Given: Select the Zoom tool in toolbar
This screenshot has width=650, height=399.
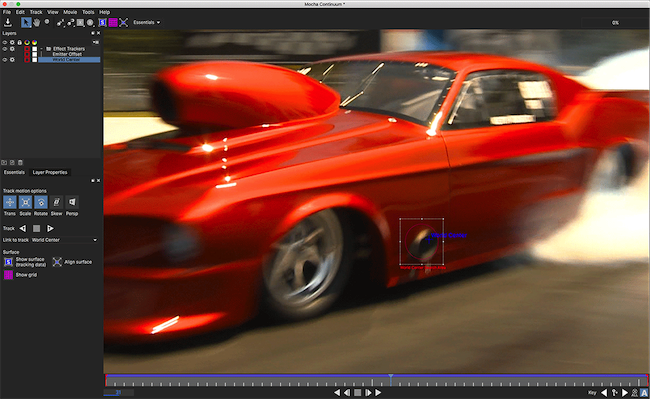Looking at the screenshot, I should pyautogui.click(x=47, y=22).
